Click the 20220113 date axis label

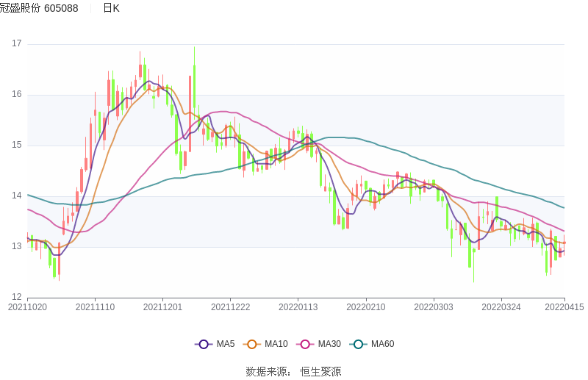(298, 307)
